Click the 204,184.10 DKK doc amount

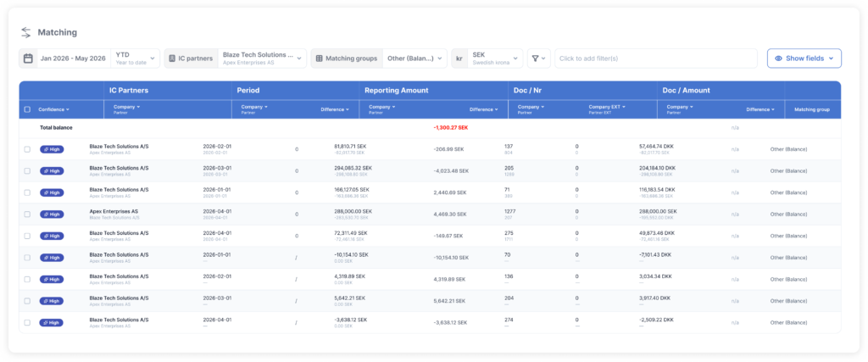(x=657, y=168)
